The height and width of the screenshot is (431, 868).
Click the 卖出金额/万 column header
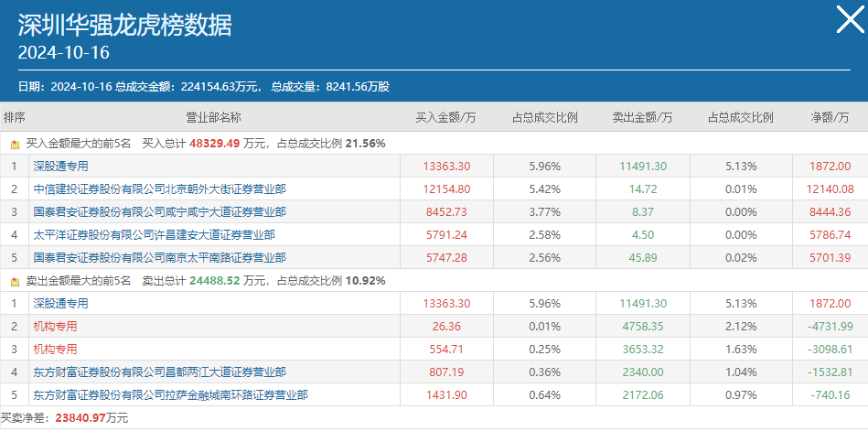point(642,117)
